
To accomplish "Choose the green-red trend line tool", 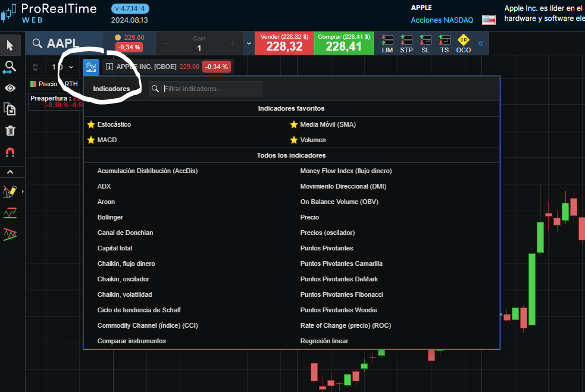I will (x=10, y=213).
